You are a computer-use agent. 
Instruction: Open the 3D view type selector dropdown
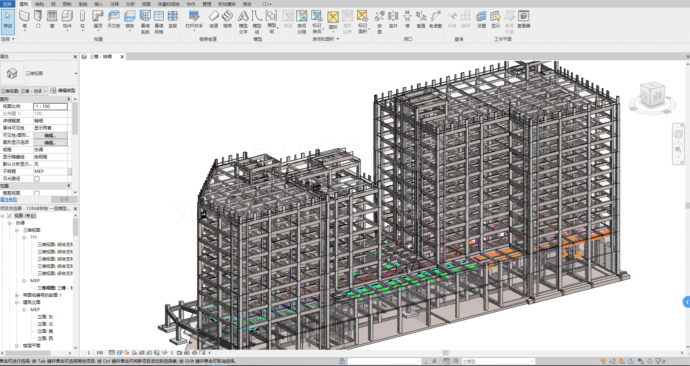(40, 73)
